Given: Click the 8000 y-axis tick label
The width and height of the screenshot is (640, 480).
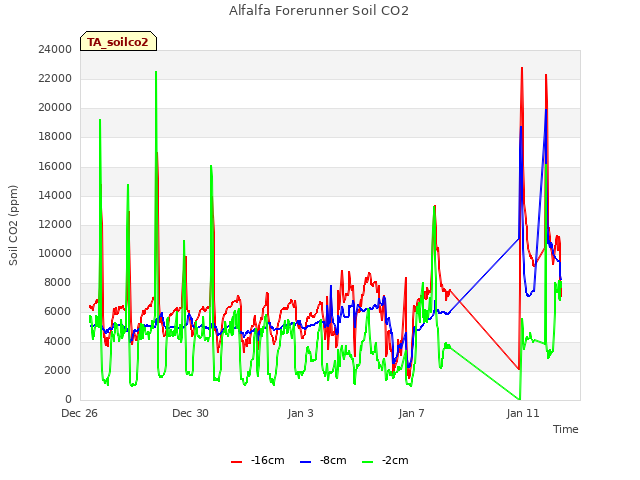Looking at the screenshot, I should (x=58, y=282).
